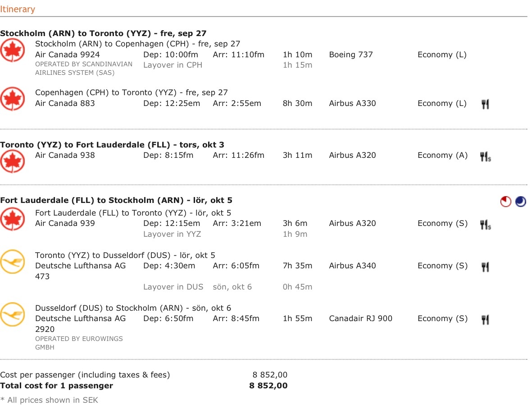532x405 pixels.
Task: Click the Air Canada logo beside flight 9924
Action: tap(13, 51)
